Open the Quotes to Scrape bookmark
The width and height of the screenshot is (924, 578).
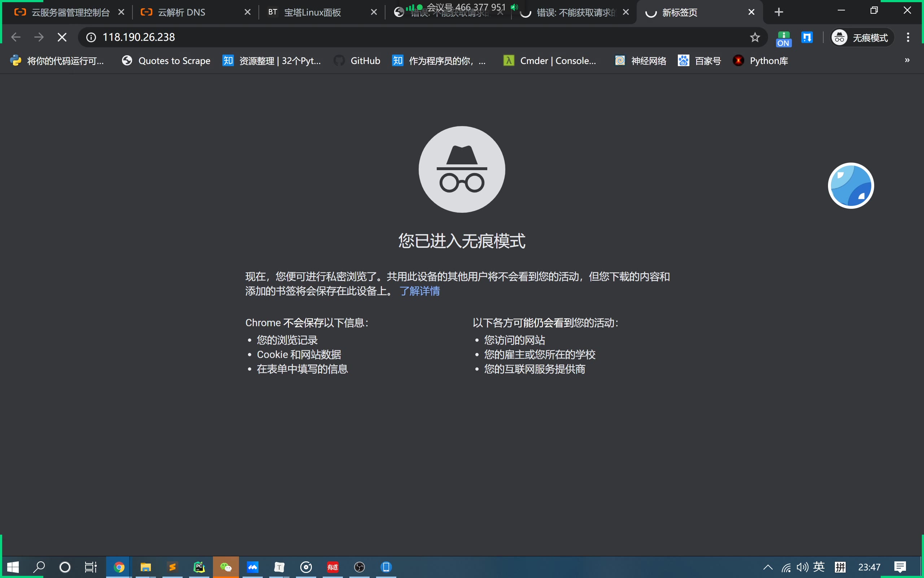point(166,61)
